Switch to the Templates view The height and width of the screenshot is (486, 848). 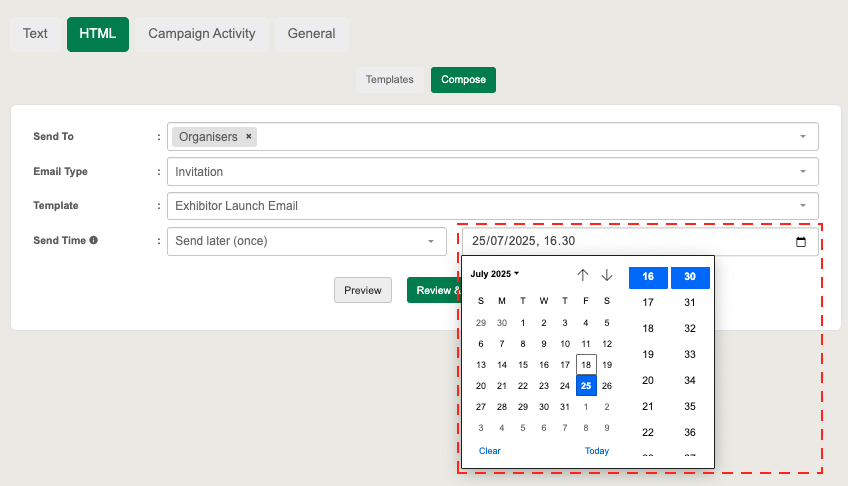coord(389,80)
